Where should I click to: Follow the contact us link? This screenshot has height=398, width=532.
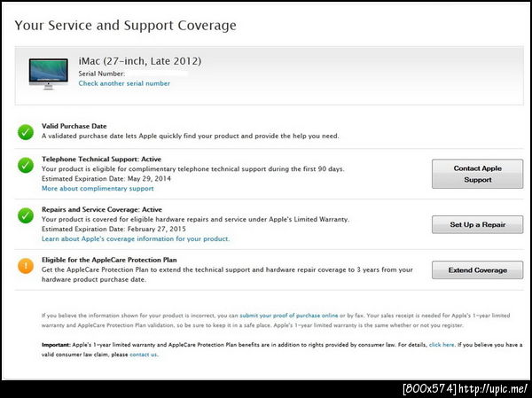(x=143, y=355)
